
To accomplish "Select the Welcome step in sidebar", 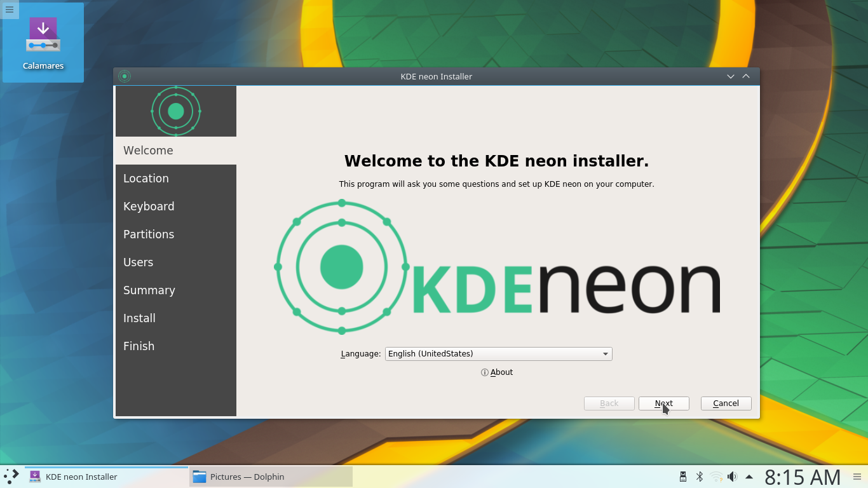I will (176, 151).
